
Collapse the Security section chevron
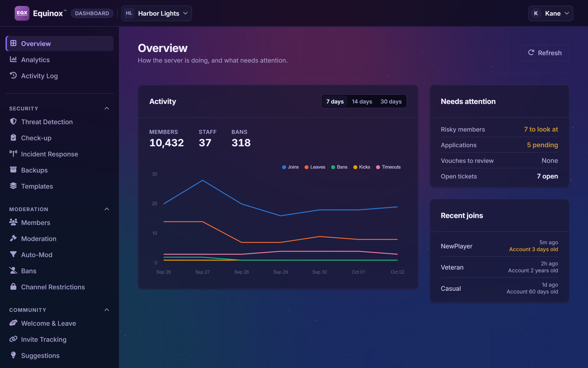click(107, 108)
